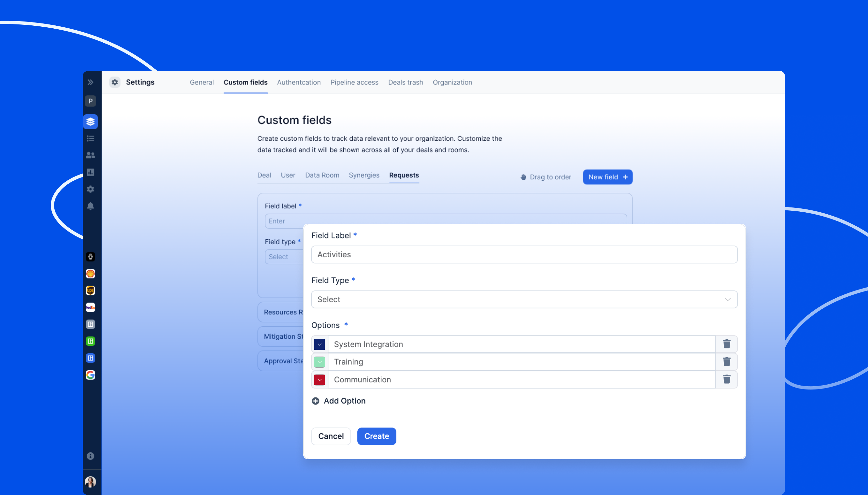Open the Shell logo workspace
The width and height of the screenshot is (868, 495).
pyautogui.click(x=91, y=274)
